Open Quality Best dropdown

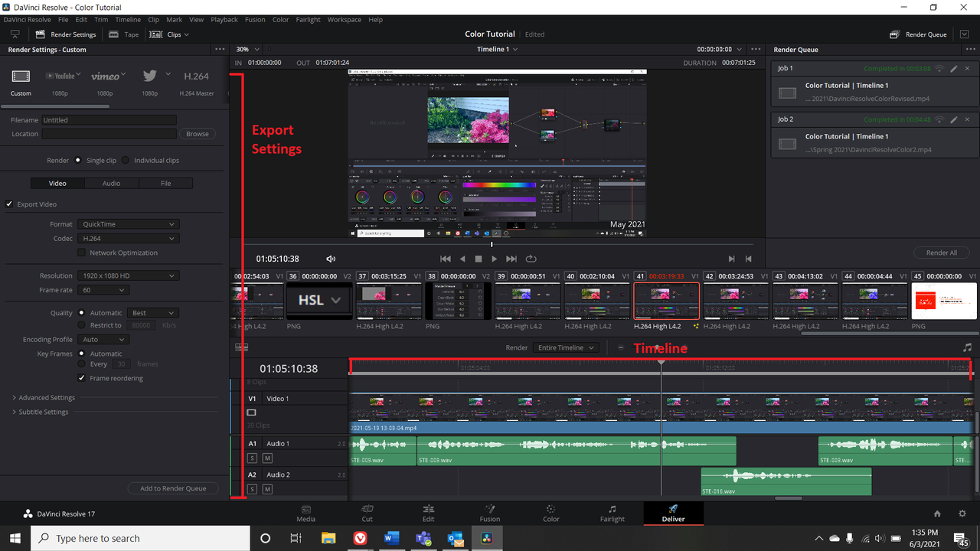153,313
